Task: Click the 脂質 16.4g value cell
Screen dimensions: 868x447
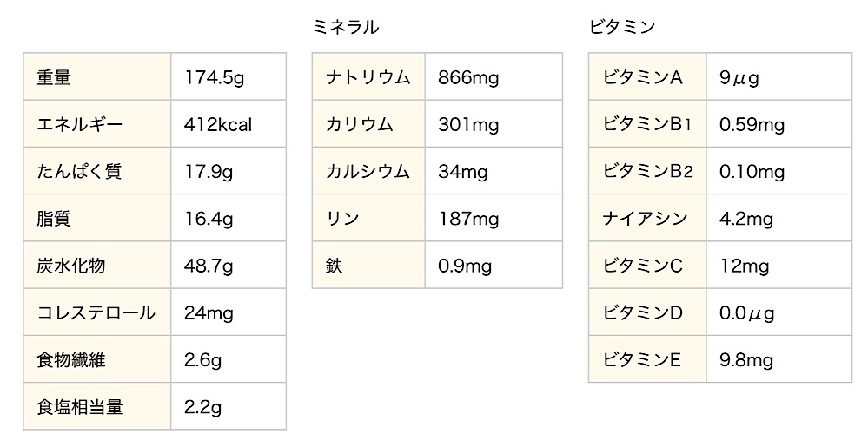Action: tap(229, 218)
